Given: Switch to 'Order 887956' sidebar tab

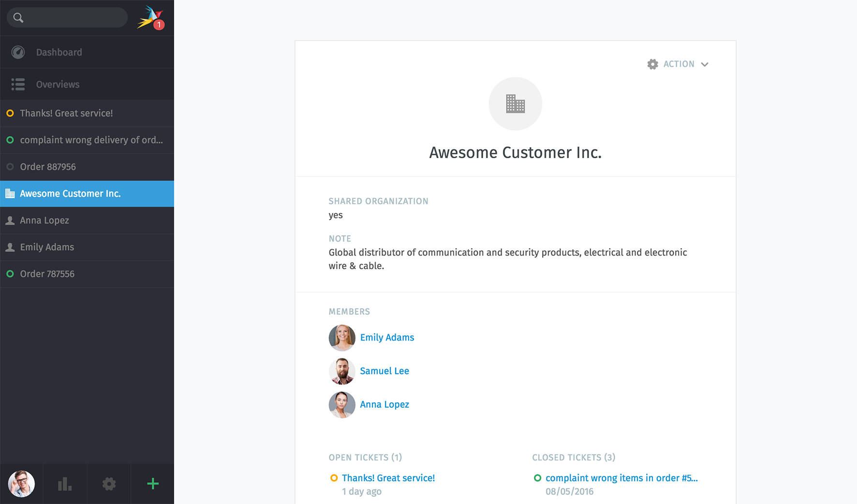Looking at the screenshot, I should pos(48,167).
